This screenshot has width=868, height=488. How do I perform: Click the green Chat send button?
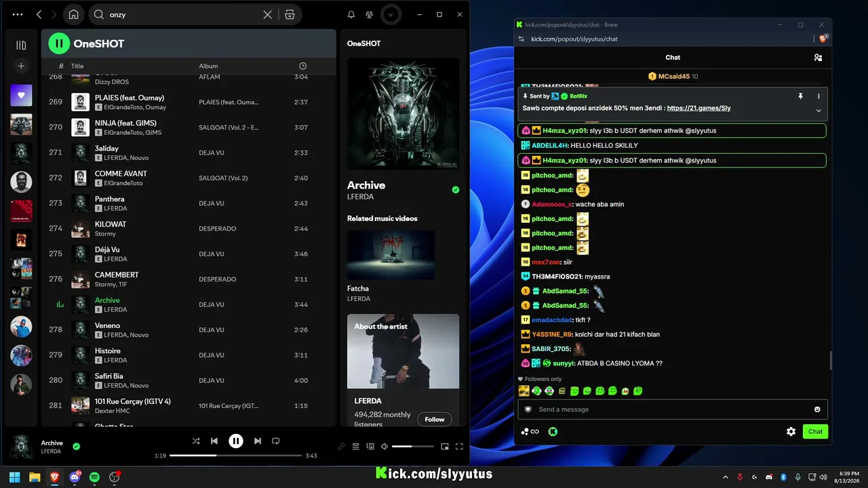[815, 431]
